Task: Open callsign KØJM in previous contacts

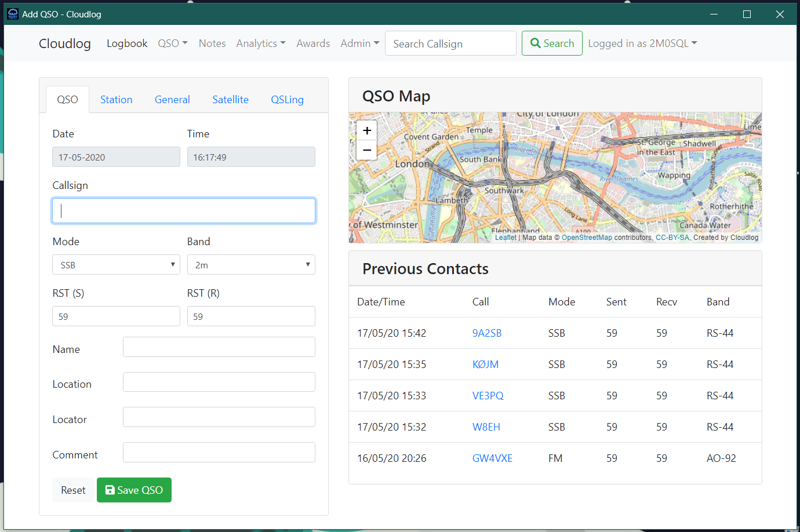Action: 485,365
